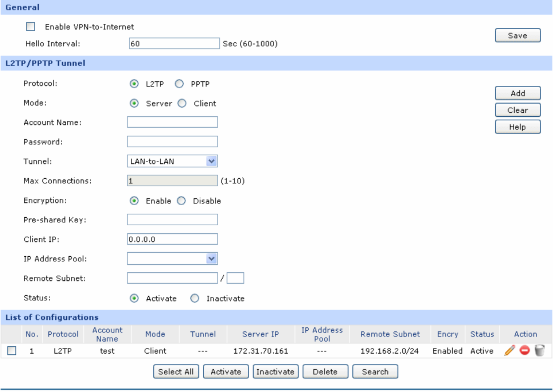553x392 pixels.
Task: Choose Client mode radio button
Action: coord(182,104)
